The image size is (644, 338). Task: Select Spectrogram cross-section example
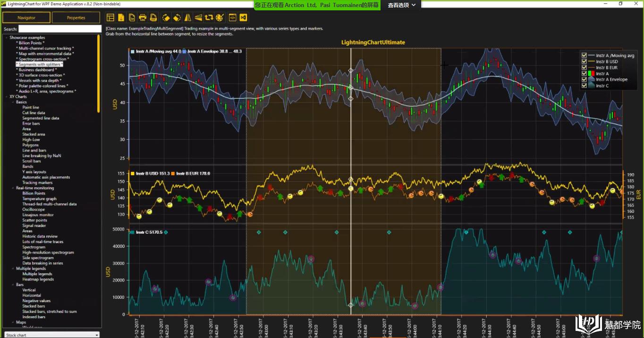point(42,59)
